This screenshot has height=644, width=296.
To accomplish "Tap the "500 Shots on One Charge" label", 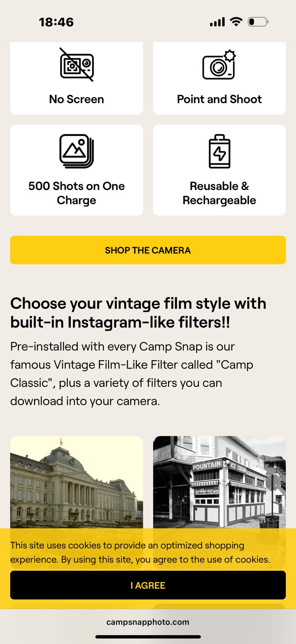I will coord(76,193).
